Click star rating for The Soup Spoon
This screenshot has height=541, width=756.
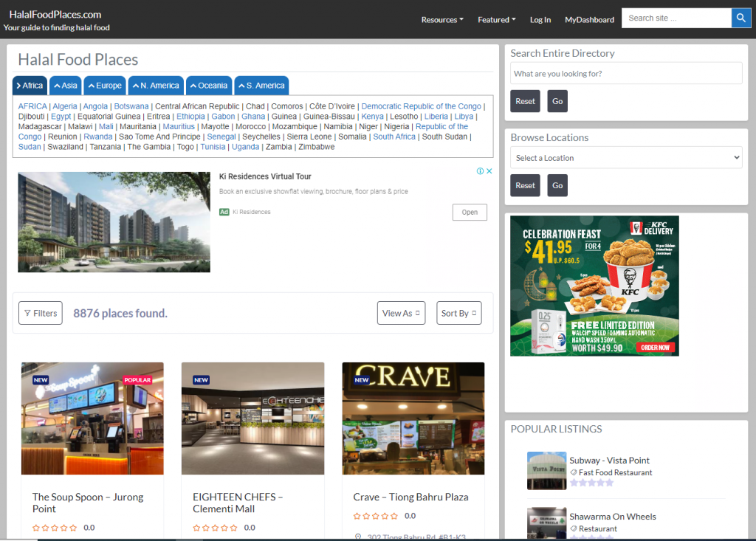click(x=55, y=528)
